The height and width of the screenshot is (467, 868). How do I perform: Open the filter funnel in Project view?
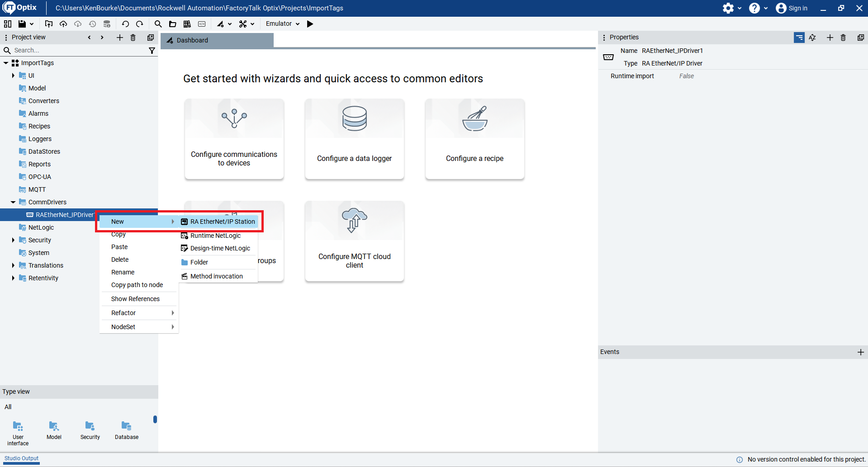point(152,51)
